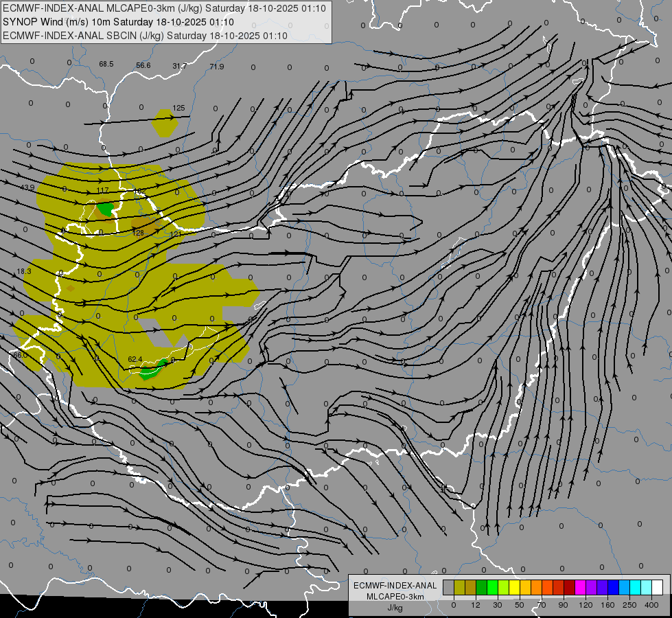Screen dimensions: 672x618
Task: Click the legend tick label 160
Action: point(607,605)
